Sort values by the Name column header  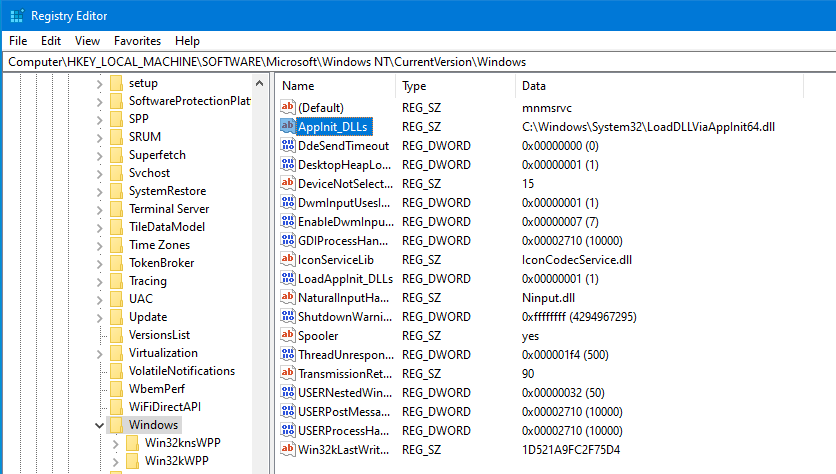point(335,86)
